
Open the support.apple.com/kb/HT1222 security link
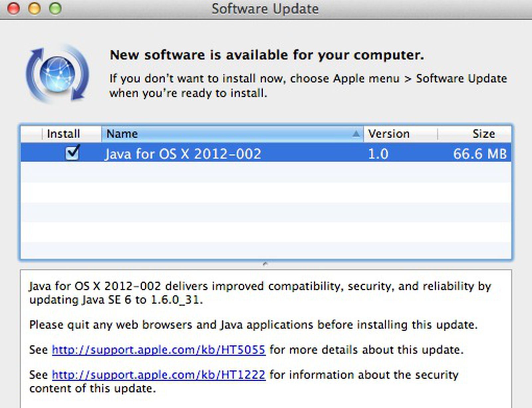click(159, 375)
